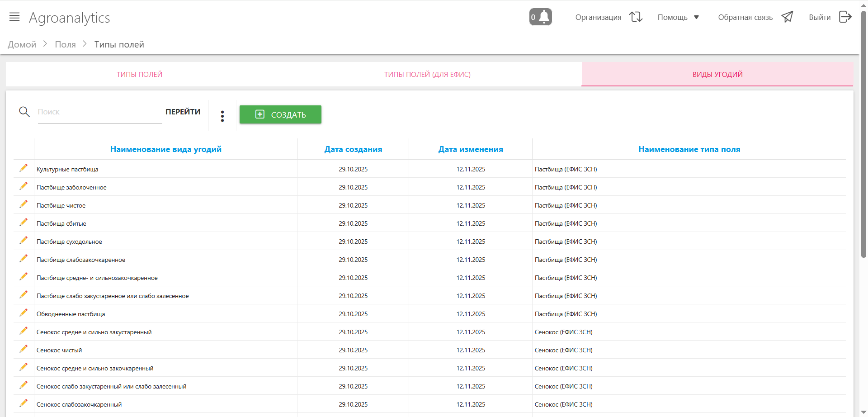
Task: Go to Домой breadcrumb link
Action: click(22, 44)
